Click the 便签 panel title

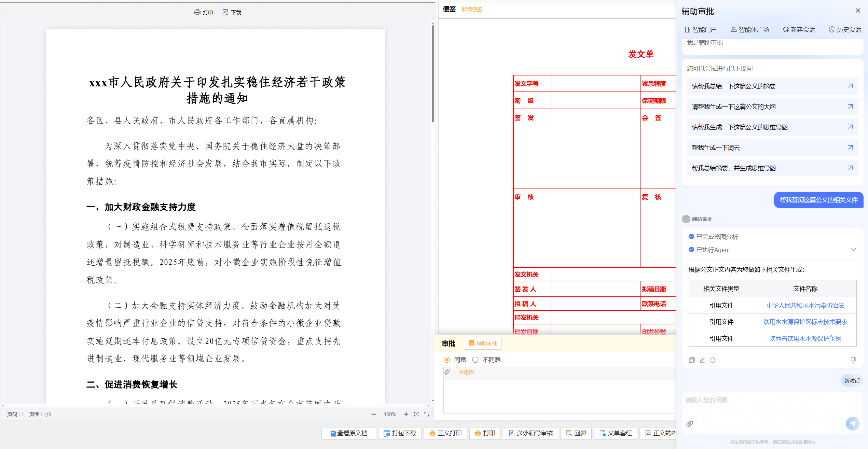click(x=449, y=9)
